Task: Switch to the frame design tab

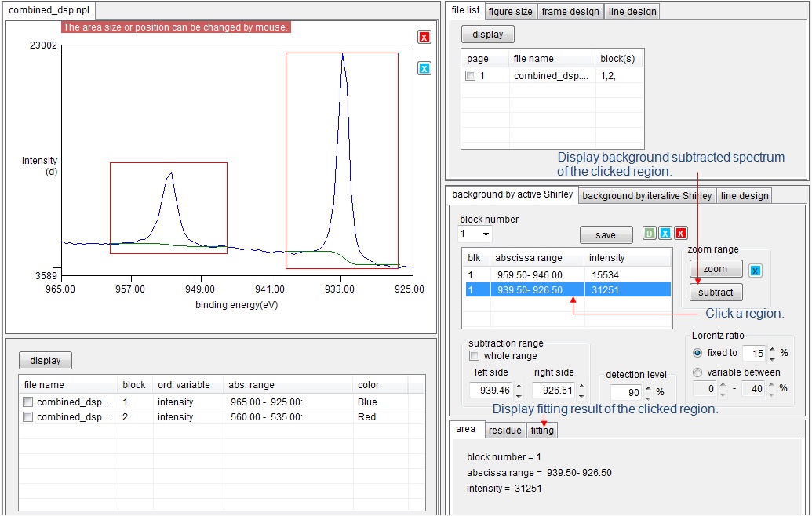Action: [x=570, y=12]
